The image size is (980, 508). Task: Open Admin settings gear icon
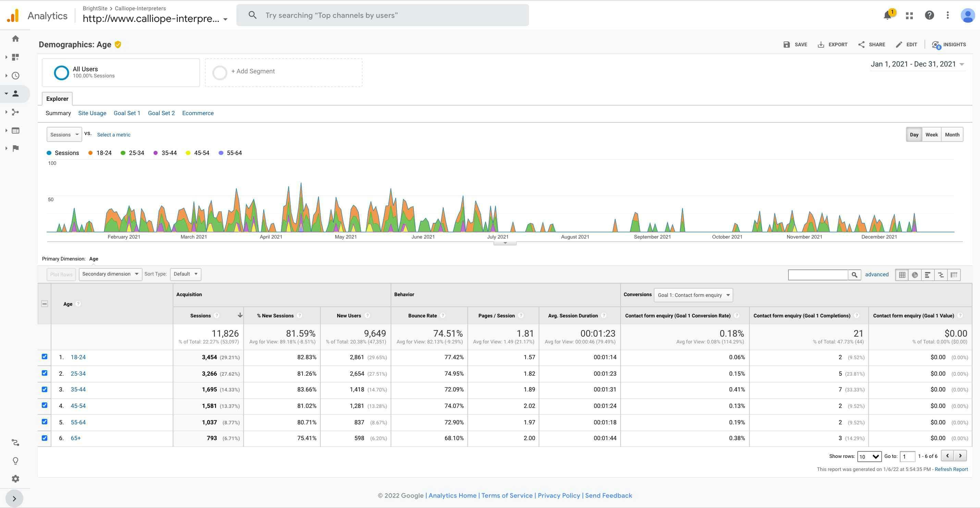(16, 479)
